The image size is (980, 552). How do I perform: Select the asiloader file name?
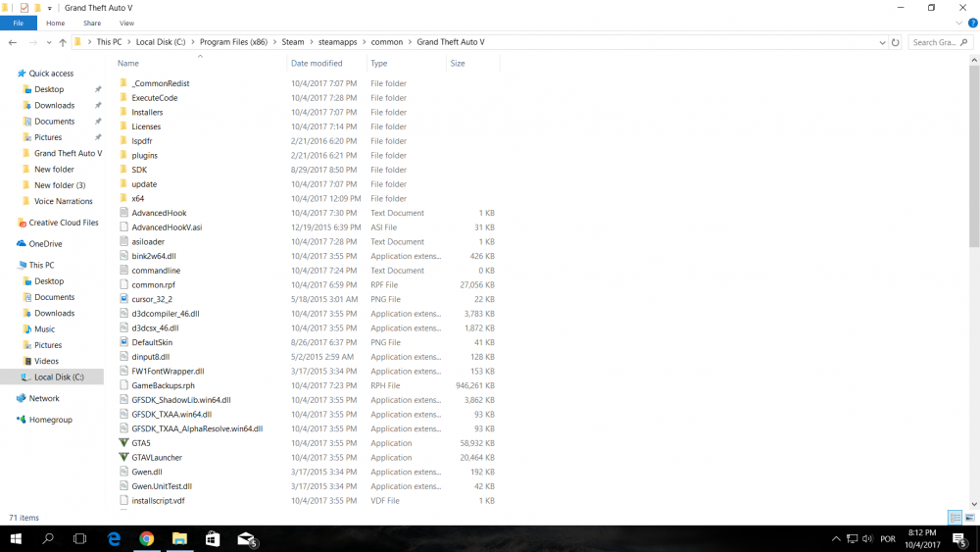(x=148, y=242)
